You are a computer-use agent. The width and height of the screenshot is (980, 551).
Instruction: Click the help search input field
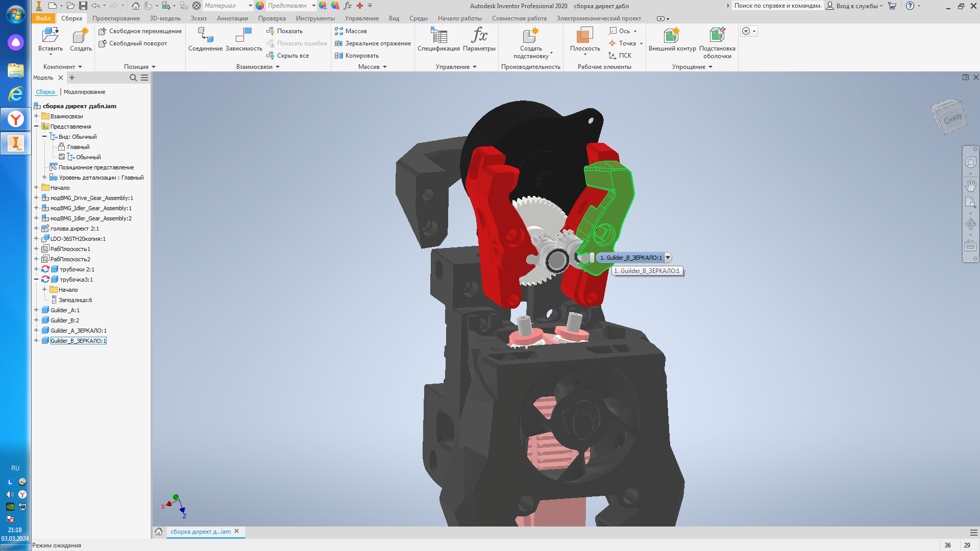(x=777, y=6)
